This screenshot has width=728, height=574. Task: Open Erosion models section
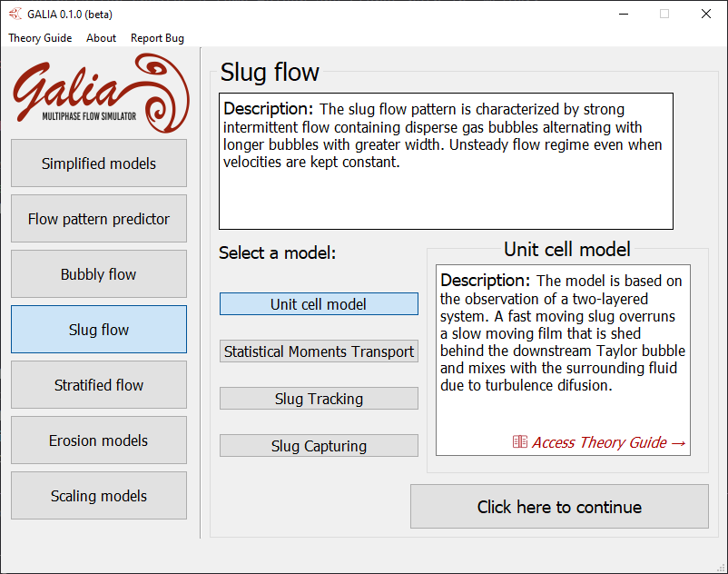(x=99, y=440)
